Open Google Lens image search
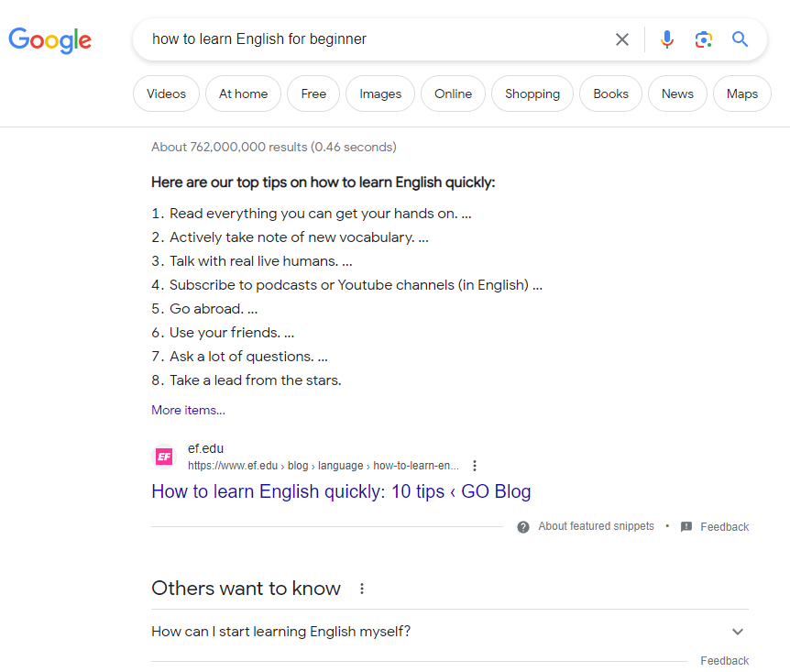This screenshot has height=672, width=790. 703,39
